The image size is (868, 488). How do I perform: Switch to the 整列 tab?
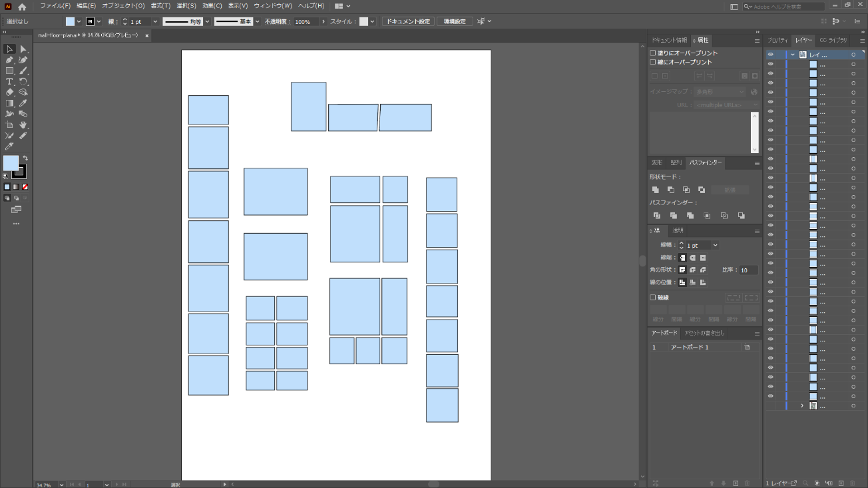click(676, 162)
